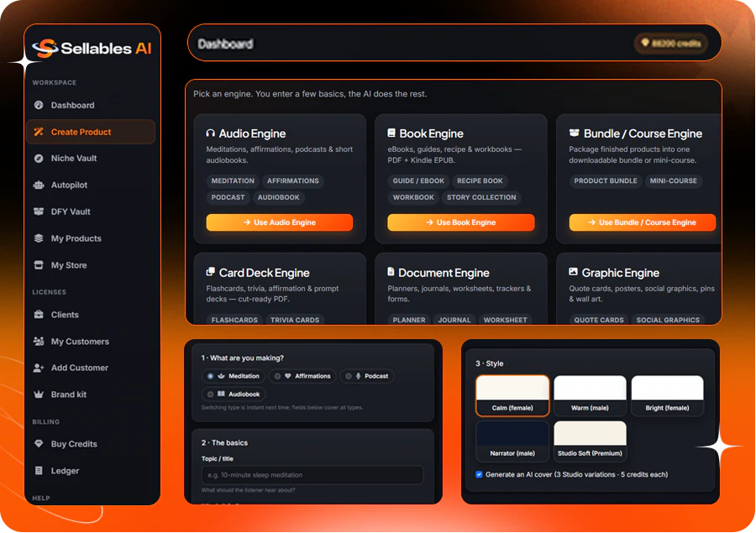This screenshot has height=533, width=756.
Task: Click the Sellables AI logo
Action: point(92,48)
